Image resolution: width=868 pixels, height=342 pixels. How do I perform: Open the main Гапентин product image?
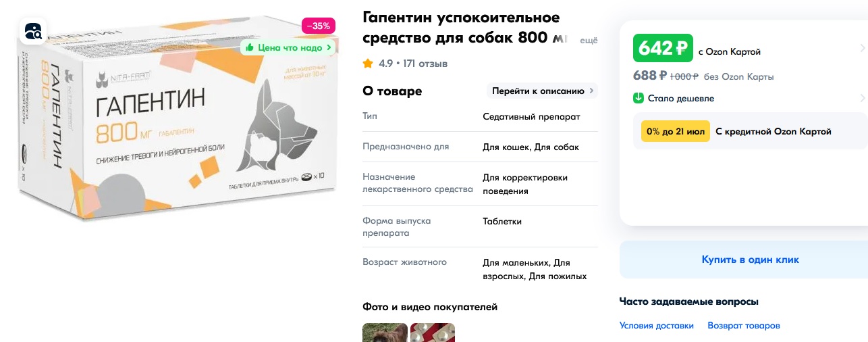pos(177,123)
